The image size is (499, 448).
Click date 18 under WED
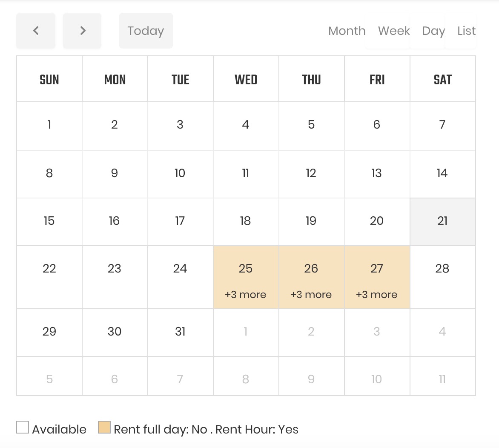(x=246, y=221)
